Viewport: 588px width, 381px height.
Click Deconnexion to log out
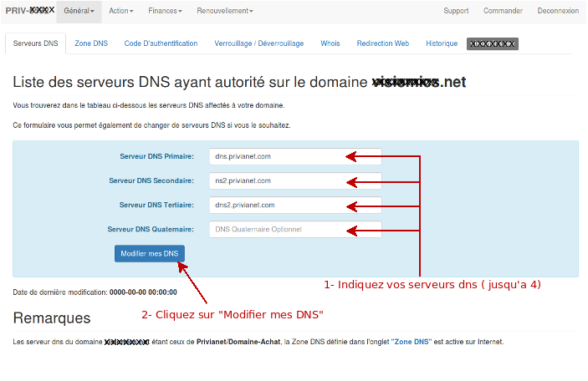[x=558, y=11]
